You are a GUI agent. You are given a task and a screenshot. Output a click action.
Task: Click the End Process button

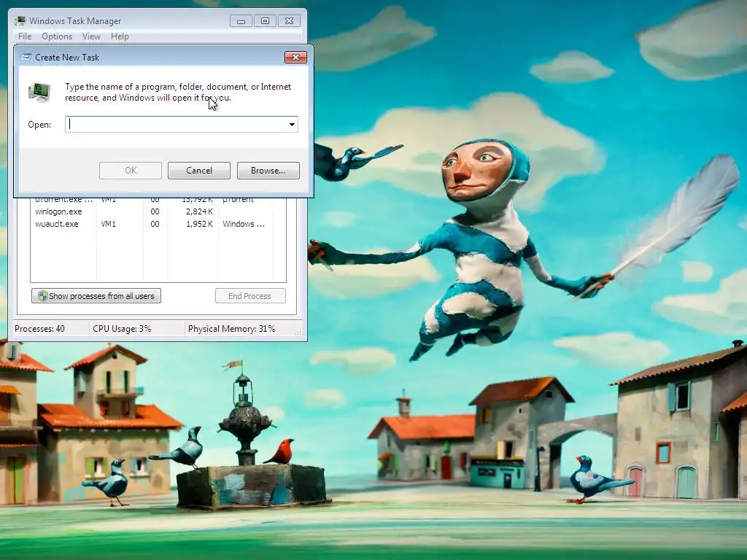pyautogui.click(x=250, y=296)
